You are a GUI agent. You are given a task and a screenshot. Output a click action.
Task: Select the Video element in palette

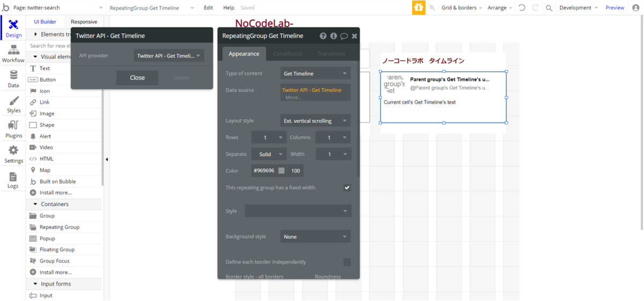tap(64, 147)
